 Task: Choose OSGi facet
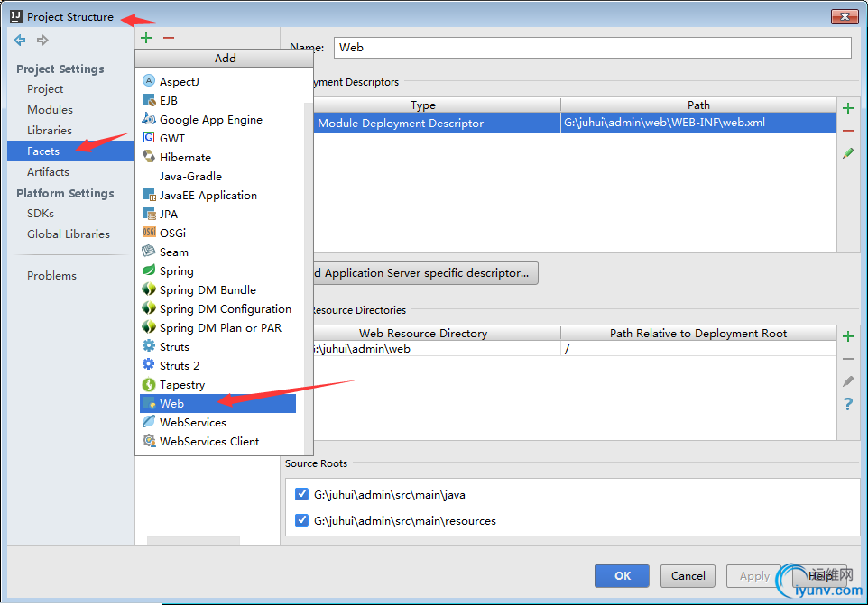pos(217,233)
